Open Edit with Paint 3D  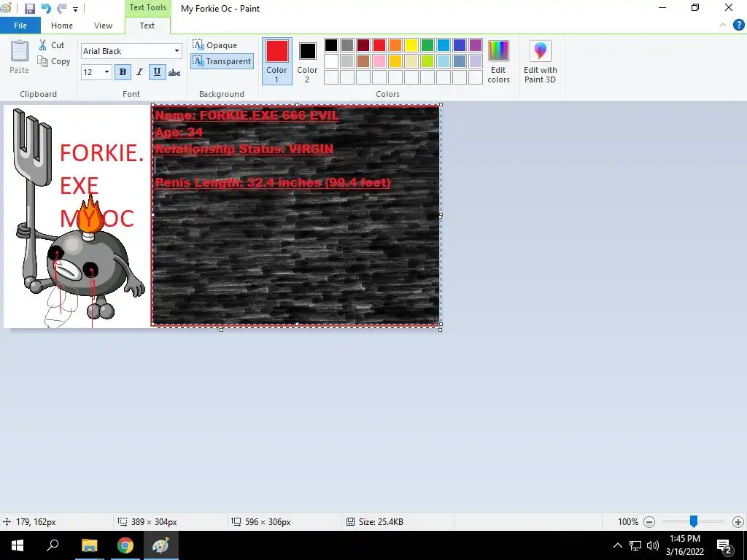[541, 61]
